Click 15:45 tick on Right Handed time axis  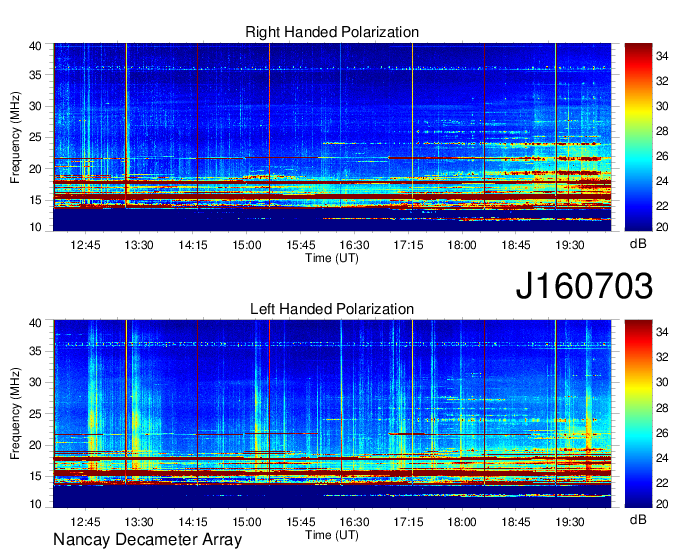301,245
